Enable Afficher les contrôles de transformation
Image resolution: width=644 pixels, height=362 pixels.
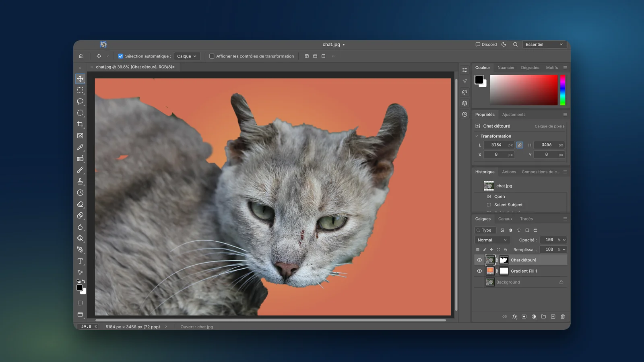click(x=212, y=56)
